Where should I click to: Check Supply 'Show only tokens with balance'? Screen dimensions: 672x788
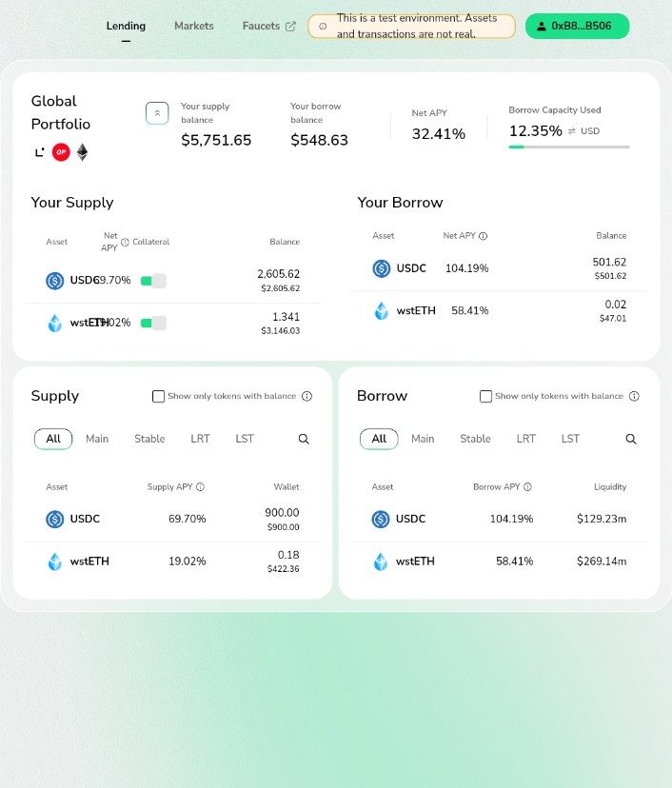[x=158, y=397]
